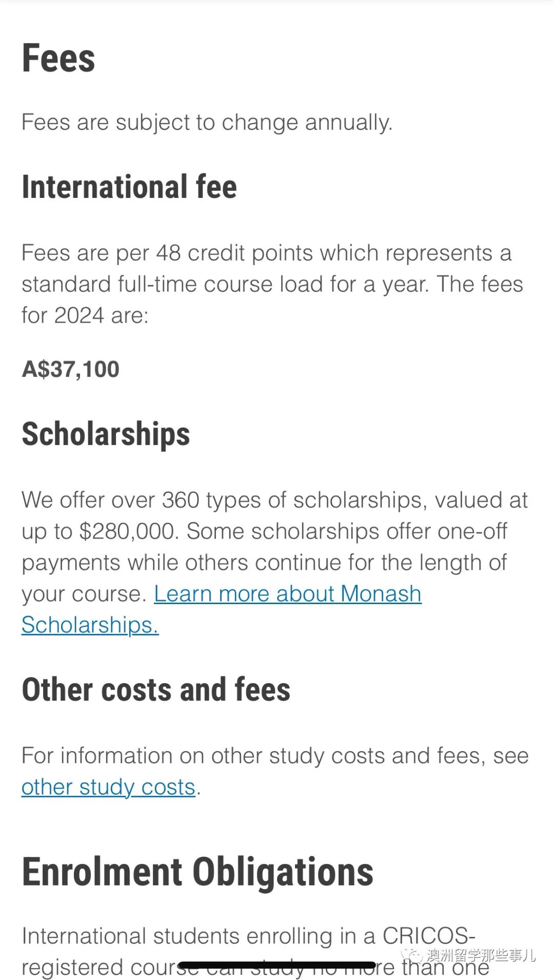Tap the WeChat logo in the watermark
The image size is (554, 980).
[x=412, y=955]
